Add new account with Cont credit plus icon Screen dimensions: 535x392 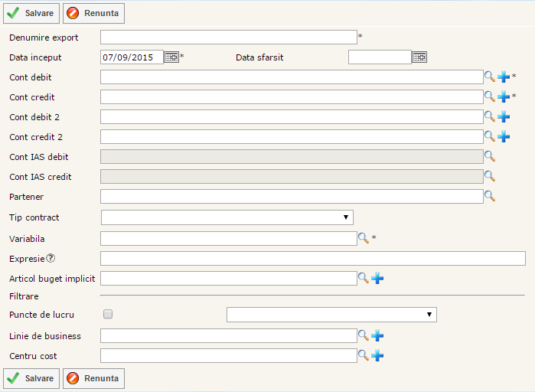[504, 96]
